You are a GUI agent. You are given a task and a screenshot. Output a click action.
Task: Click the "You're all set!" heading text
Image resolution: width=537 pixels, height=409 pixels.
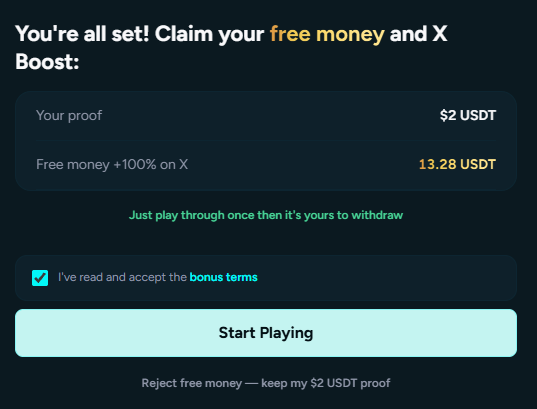coord(82,34)
